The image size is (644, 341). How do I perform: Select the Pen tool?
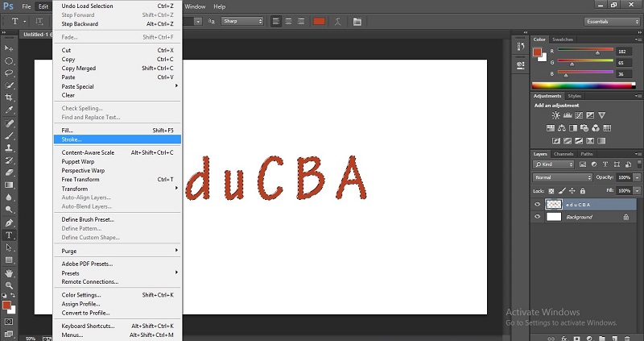tap(9, 223)
